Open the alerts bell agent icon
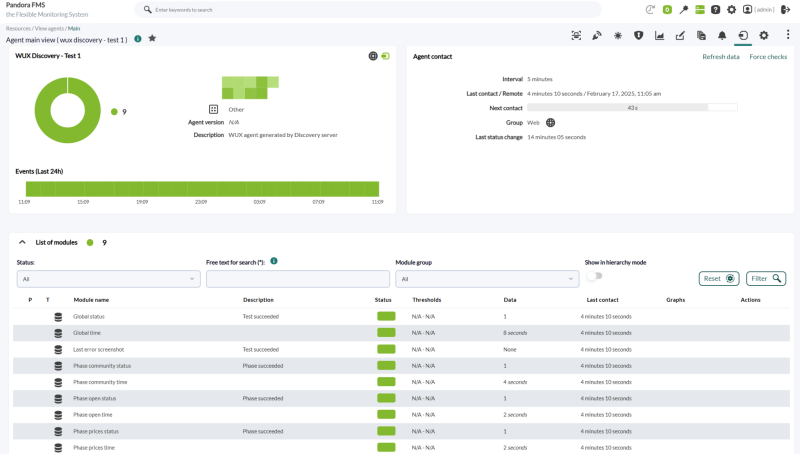This screenshot has width=800, height=454. point(722,35)
